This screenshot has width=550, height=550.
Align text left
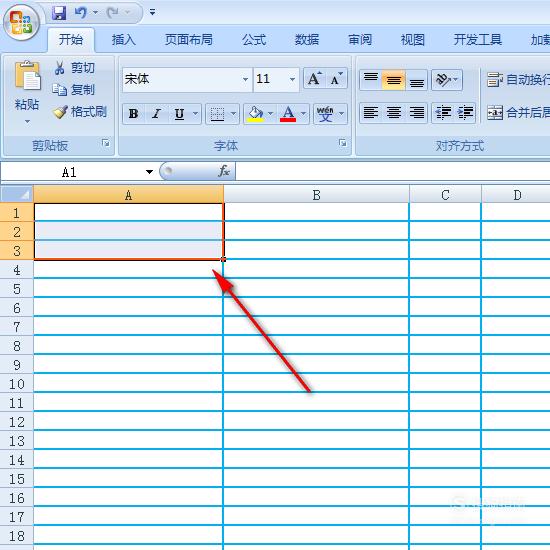pyautogui.click(x=371, y=113)
